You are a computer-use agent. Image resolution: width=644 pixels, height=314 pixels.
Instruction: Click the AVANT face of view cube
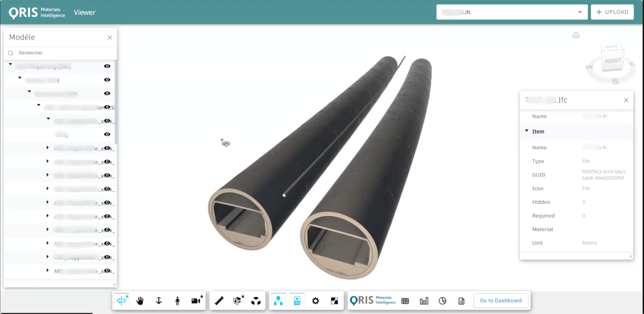(x=613, y=61)
